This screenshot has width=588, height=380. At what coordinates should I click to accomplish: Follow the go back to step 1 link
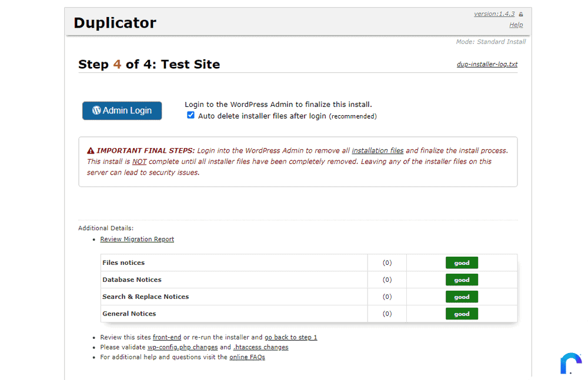(x=290, y=337)
